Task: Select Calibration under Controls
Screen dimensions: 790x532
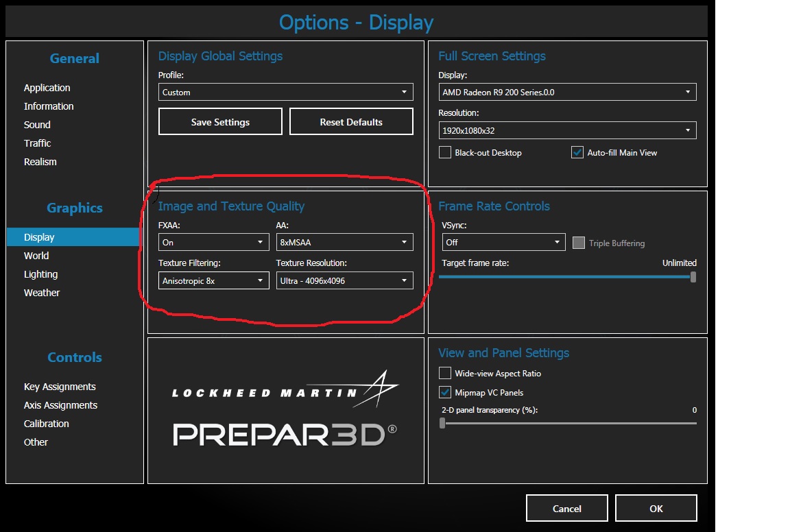Action: pyautogui.click(x=46, y=424)
